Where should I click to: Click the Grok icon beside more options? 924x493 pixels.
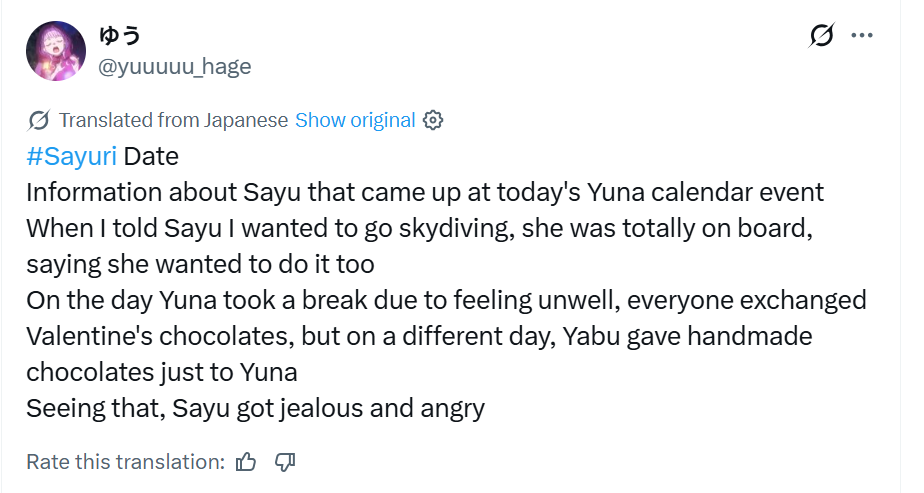tap(821, 36)
